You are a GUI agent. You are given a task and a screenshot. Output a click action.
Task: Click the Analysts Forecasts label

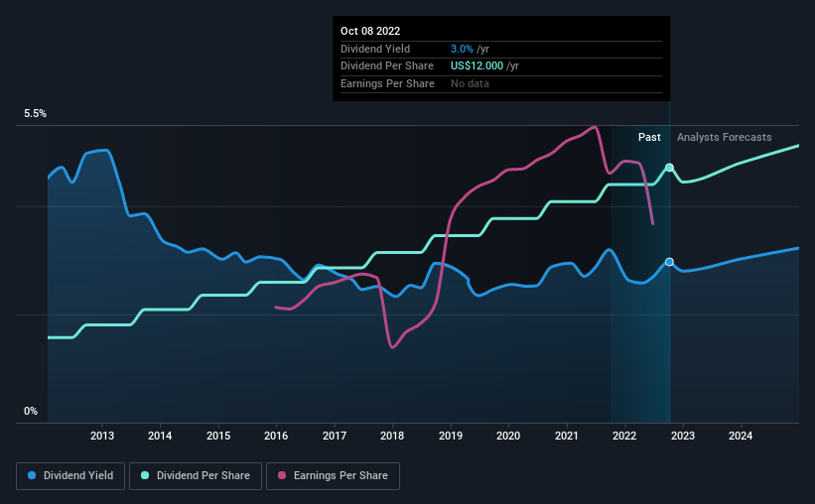point(724,137)
